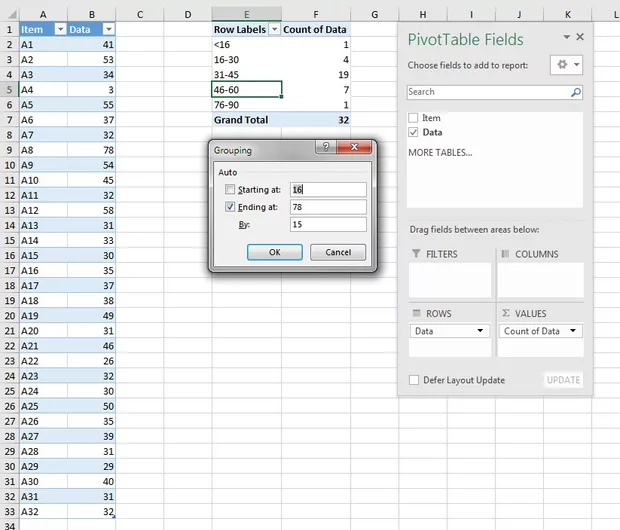This screenshot has height=530, width=620.
Task: Open the Row Labels filter dropdown
Action: coord(274,30)
